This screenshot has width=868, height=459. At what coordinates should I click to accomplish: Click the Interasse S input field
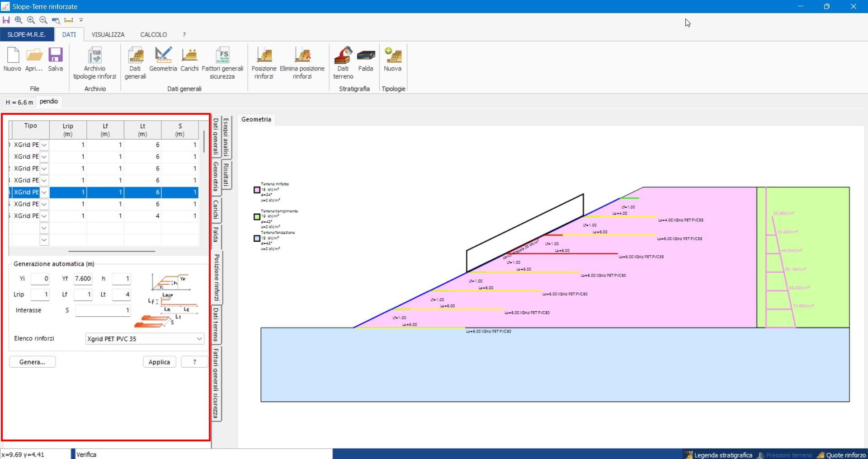point(103,310)
